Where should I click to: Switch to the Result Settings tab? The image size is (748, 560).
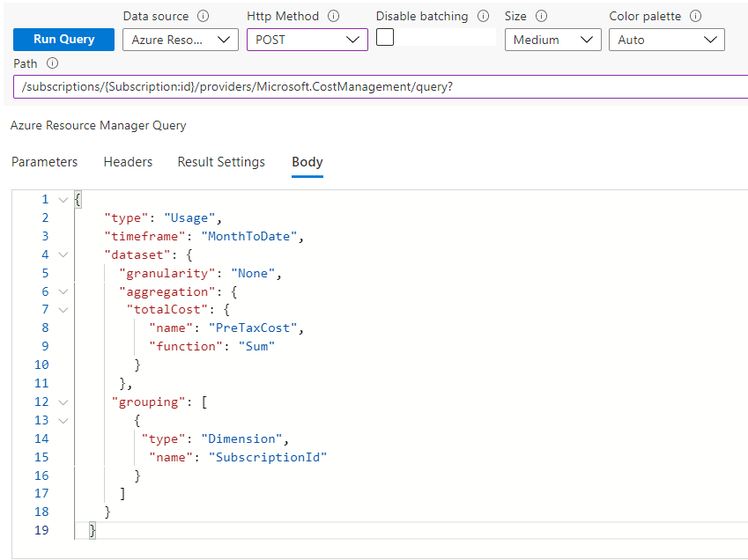221,162
